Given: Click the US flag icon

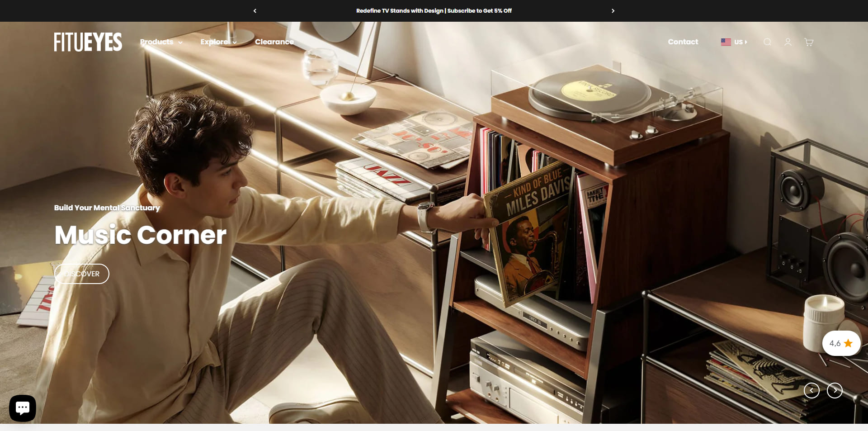Looking at the screenshot, I should click(726, 42).
